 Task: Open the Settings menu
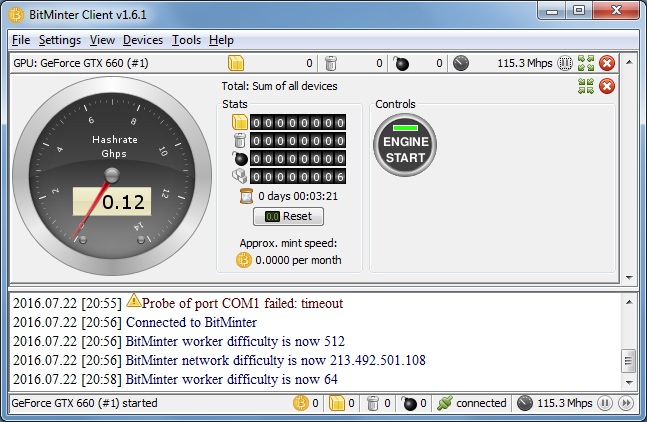[x=60, y=40]
